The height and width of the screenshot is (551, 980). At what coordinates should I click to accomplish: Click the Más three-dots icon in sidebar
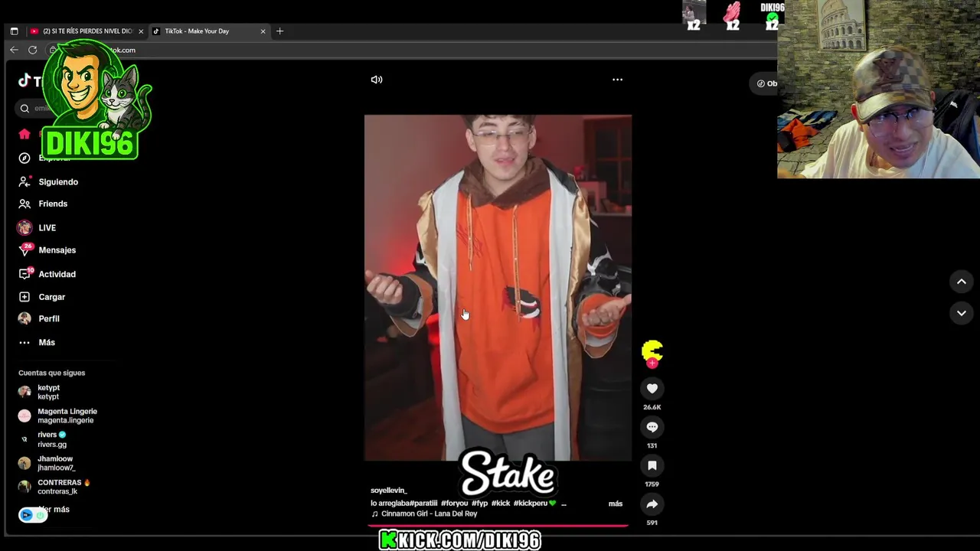24,343
